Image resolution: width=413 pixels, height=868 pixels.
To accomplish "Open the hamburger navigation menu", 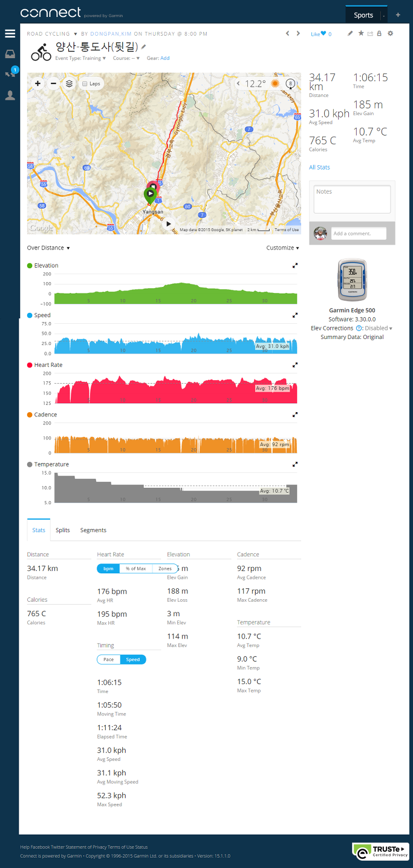I will point(10,33).
